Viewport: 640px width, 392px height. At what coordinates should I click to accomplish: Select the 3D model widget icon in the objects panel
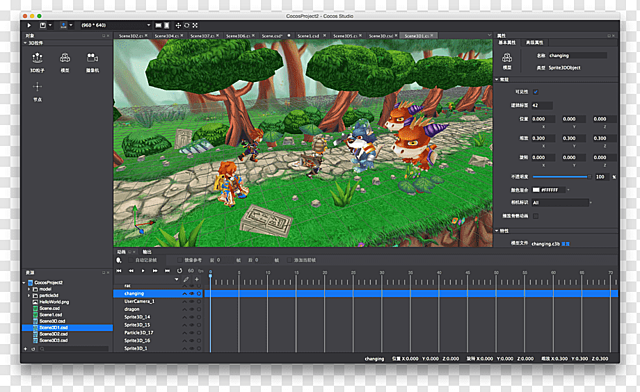[65, 58]
